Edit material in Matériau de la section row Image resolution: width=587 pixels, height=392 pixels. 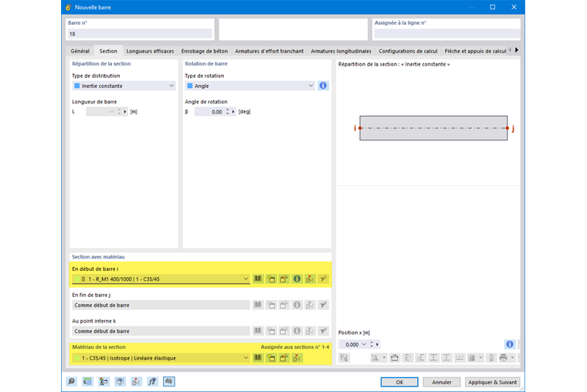(283, 358)
